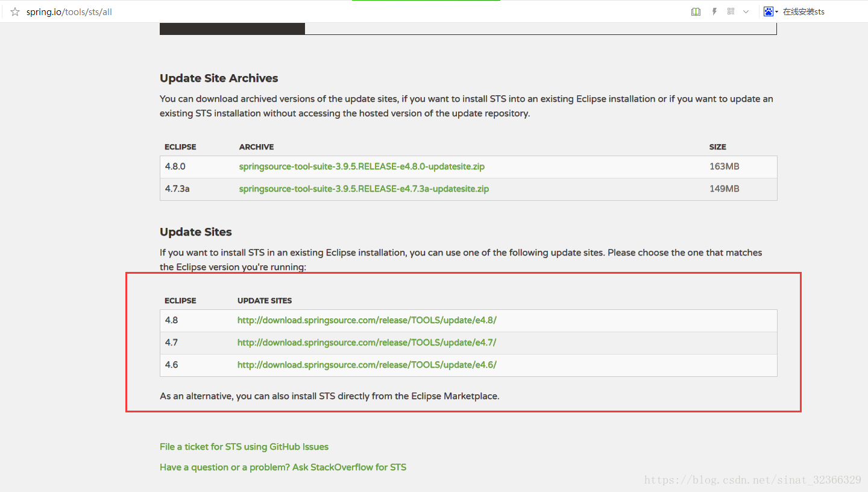Select the 149MB size cell
868x492 pixels.
pyautogui.click(x=724, y=189)
